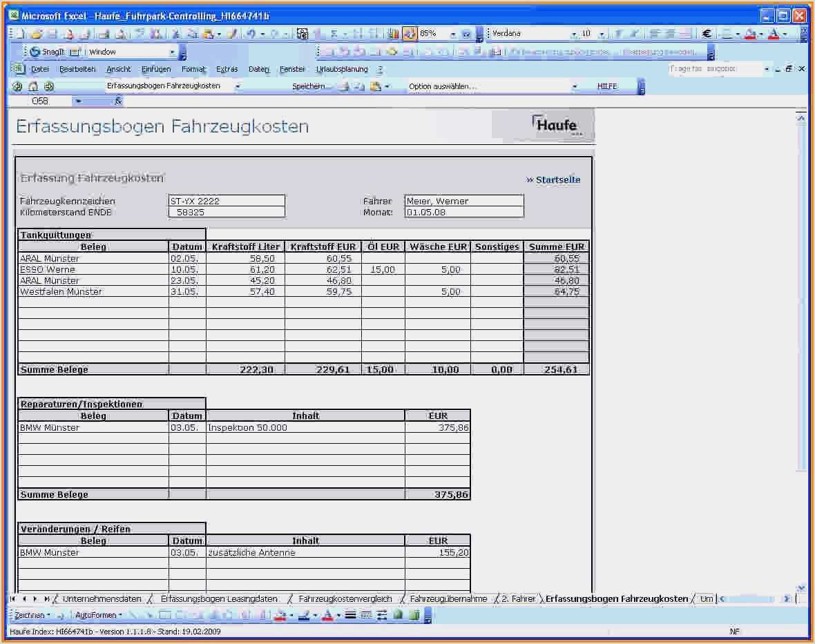Toggle bold formatting button
The height and width of the screenshot is (644, 815).
(618, 34)
